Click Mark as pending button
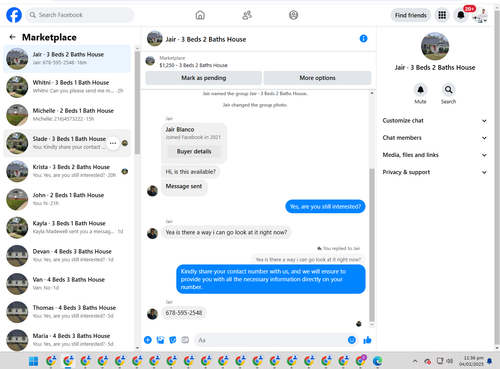The image size is (500, 369). [203, 78]
